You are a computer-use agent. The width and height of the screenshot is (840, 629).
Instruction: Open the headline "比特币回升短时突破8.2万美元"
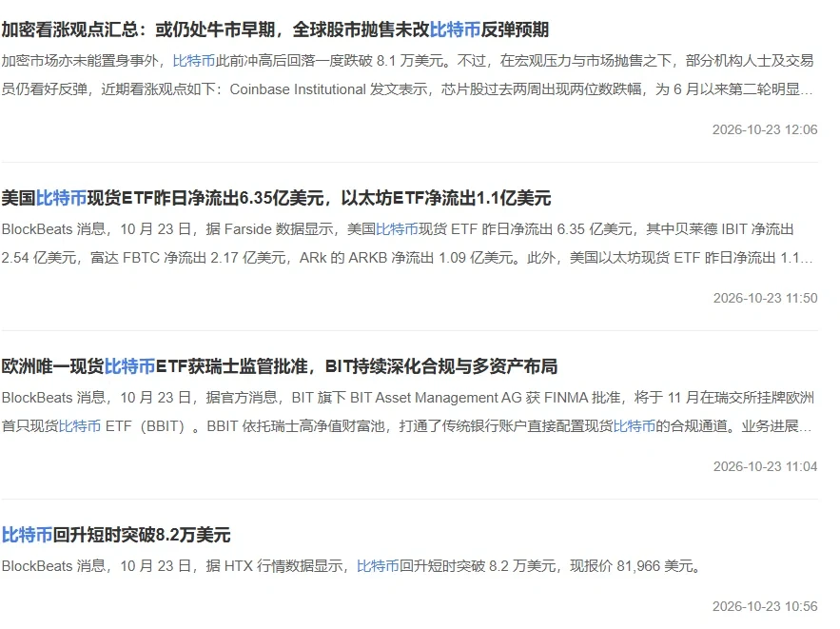pos(116,535)
